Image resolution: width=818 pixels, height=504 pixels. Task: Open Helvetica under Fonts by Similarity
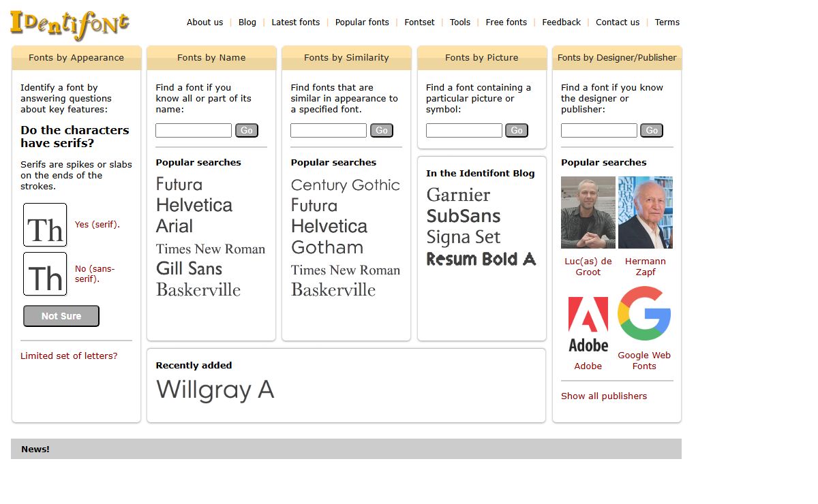[x=329, y=226]
